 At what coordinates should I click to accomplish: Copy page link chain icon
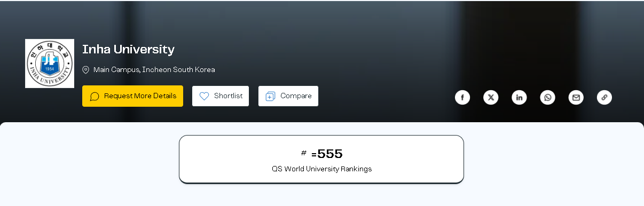604,97
